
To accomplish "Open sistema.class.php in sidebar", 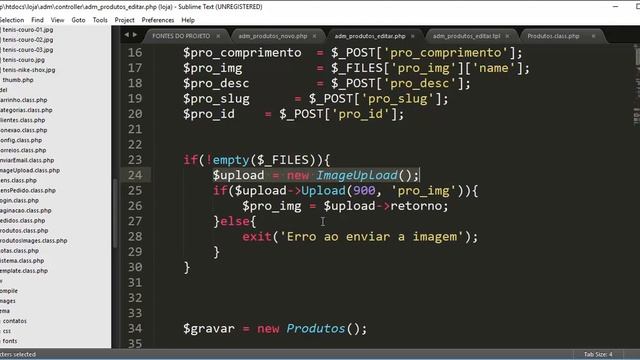I will coord(22,260).
